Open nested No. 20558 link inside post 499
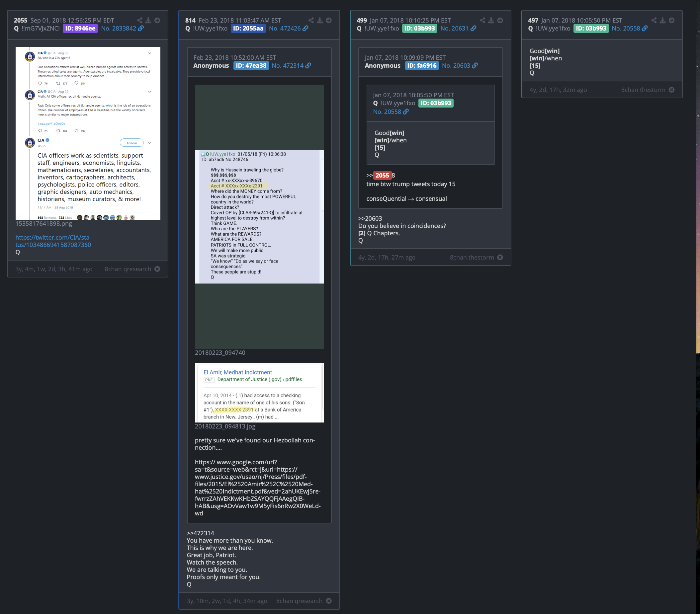This screenshot has height=614, width=700. [387, 112]
